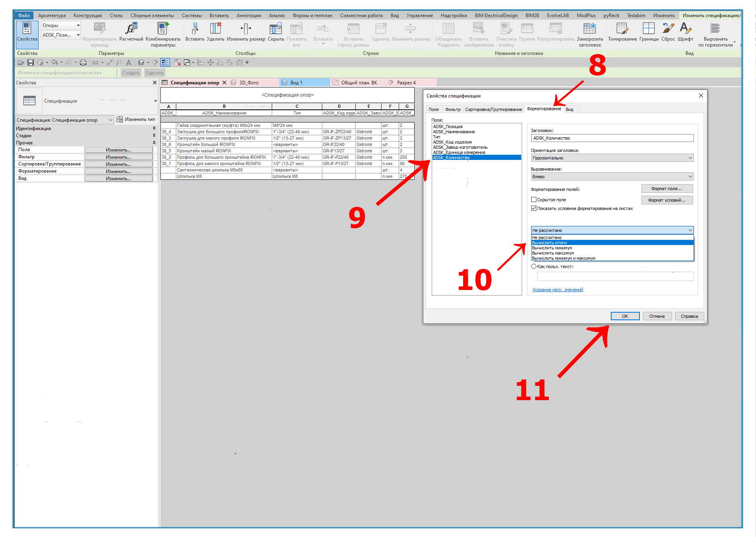The width and height of the screenshot is (756, 537).
Task: Choose Вычислить минимум и максимум option
Action: click(612, 258)
